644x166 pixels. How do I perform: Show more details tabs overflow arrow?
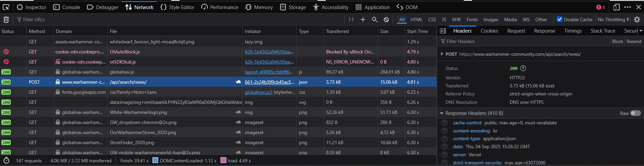[641, 31]
